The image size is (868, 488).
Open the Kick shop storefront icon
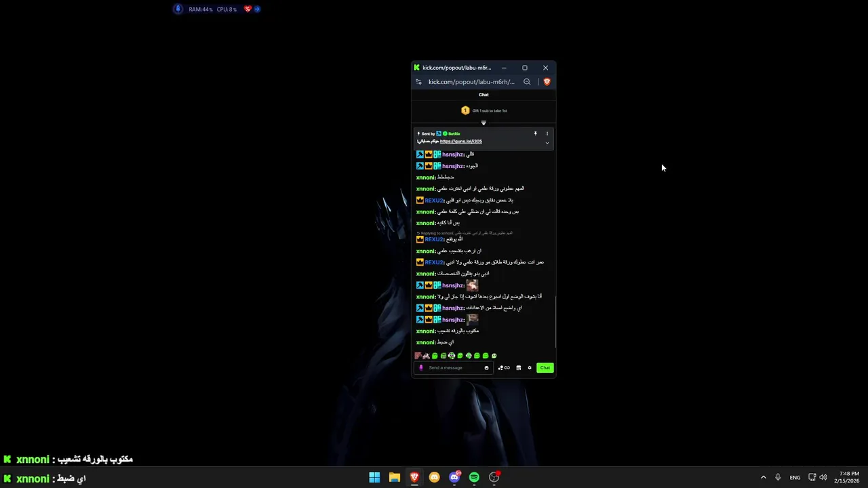click(519, 368)
